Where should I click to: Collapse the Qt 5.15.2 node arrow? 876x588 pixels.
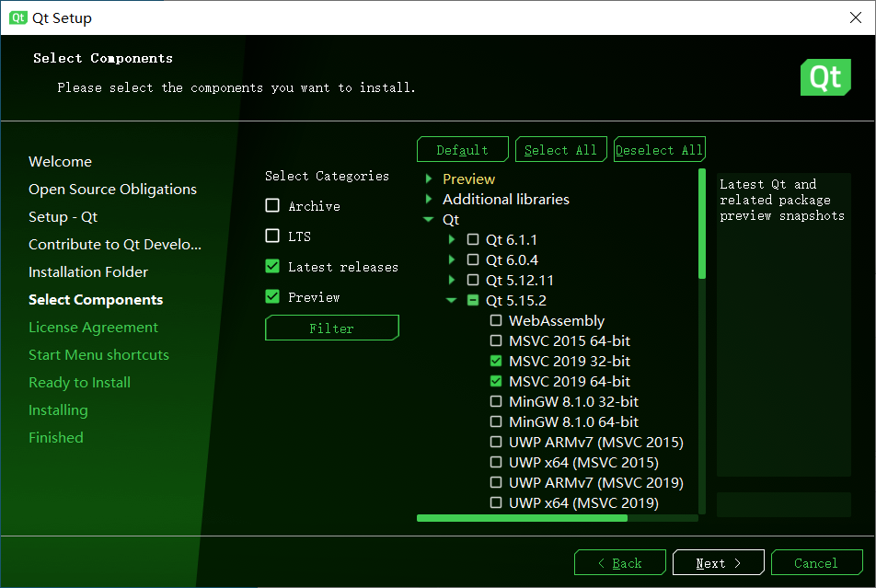[452, 301]
